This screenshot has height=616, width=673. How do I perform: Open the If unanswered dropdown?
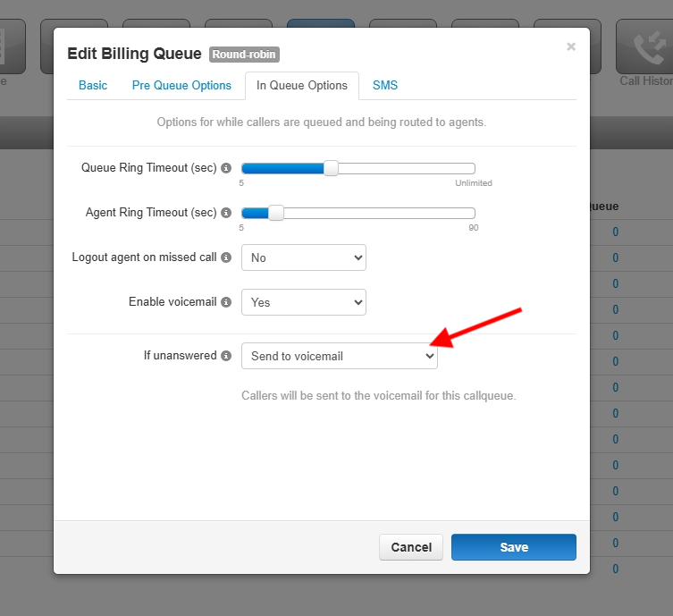pyautogui.click(x=339, y=356)
